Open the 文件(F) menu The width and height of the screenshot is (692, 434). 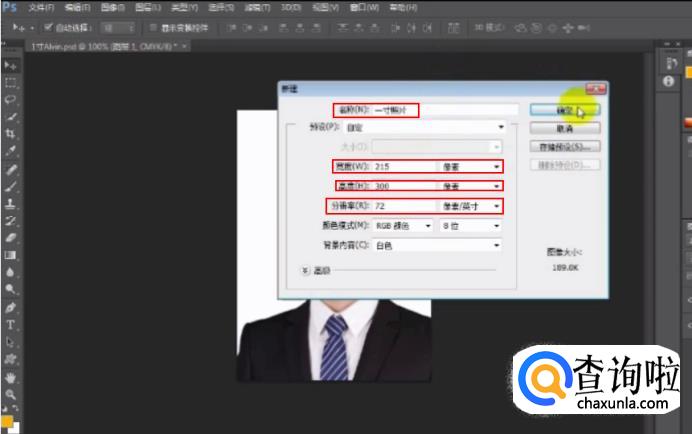tap(41, 6)
